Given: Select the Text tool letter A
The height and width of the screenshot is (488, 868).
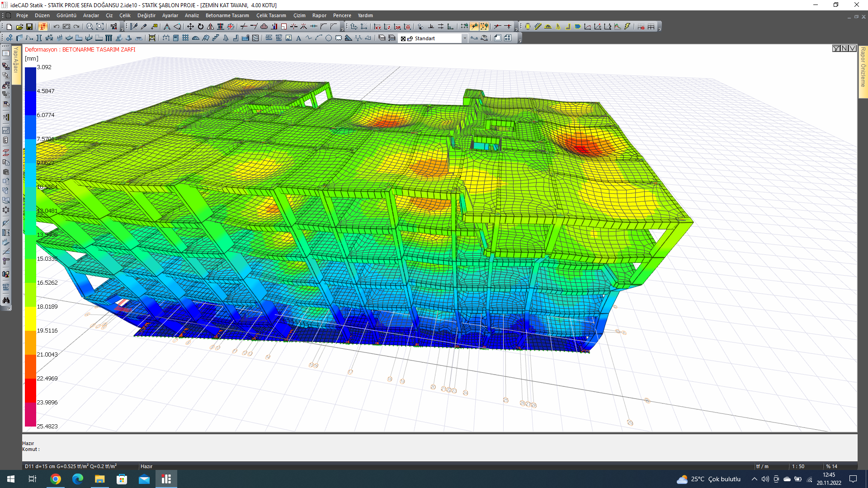Looking at the screenshot, I should point(298,38).
